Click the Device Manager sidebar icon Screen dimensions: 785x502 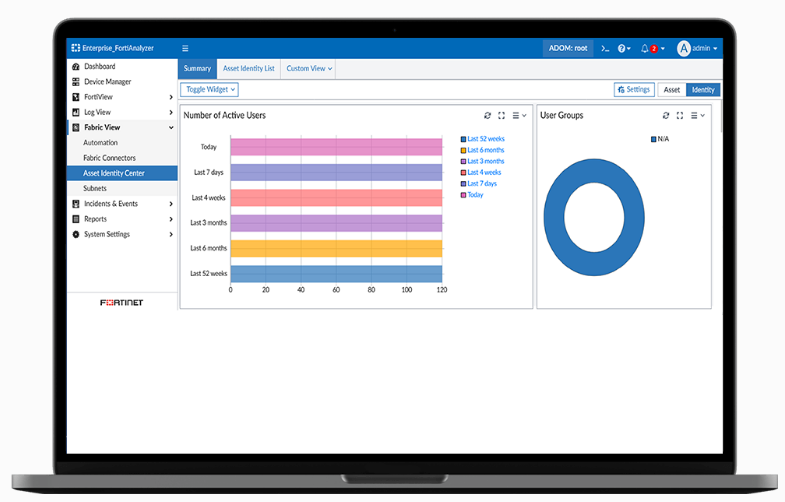[x=76, y=82]
